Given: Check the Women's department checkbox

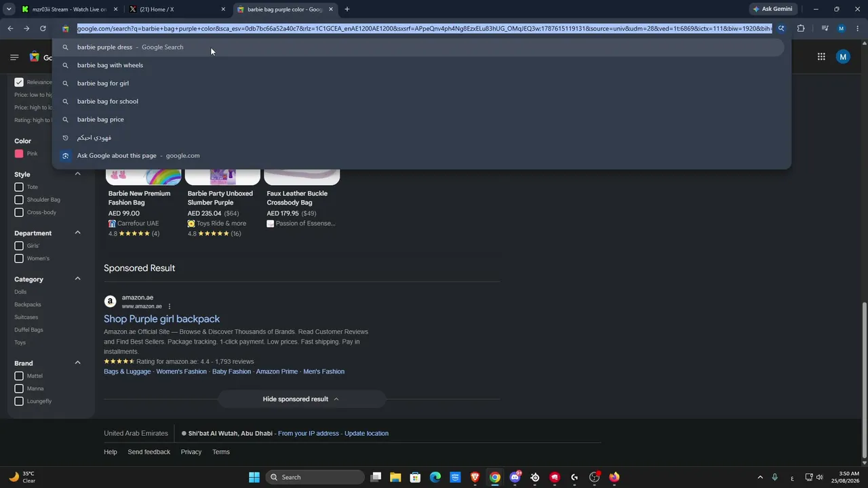Looking at the screenshot, I should pos(19,259).
